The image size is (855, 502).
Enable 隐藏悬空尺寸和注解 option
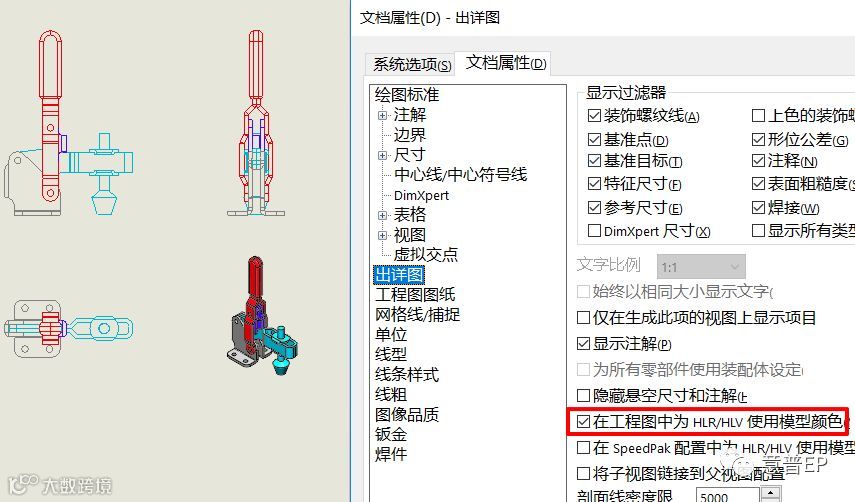pos(583,395)
